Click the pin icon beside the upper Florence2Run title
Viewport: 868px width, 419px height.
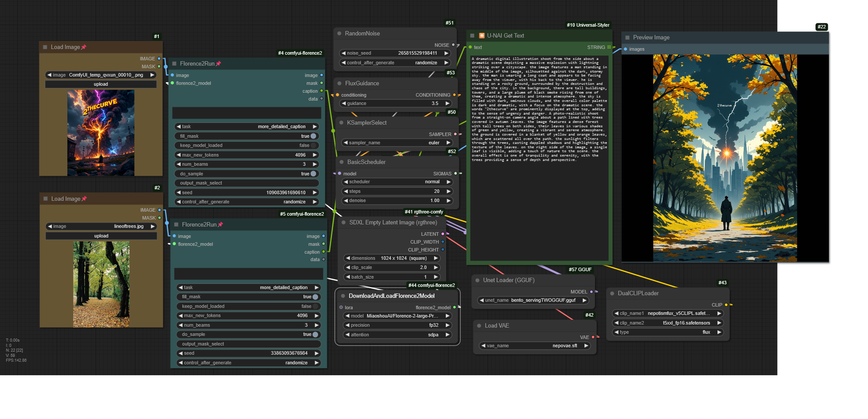coord(218,63)
